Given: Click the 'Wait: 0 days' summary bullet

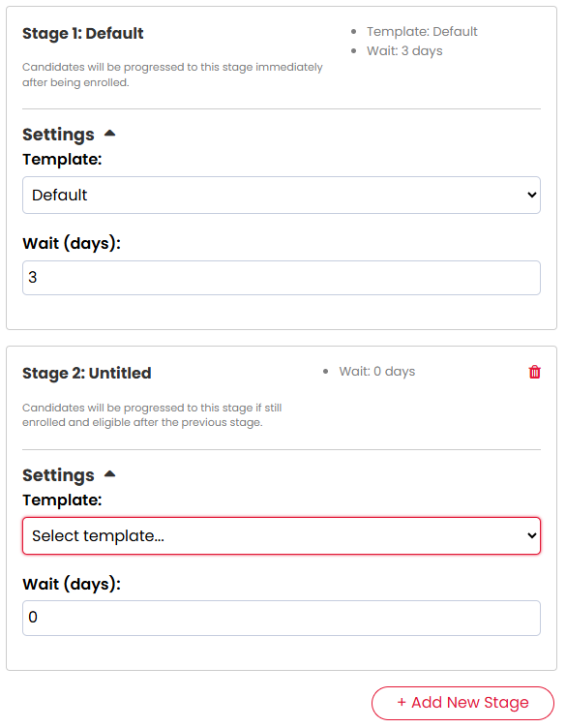Looking at the screenshot, I should pos(376,372).
